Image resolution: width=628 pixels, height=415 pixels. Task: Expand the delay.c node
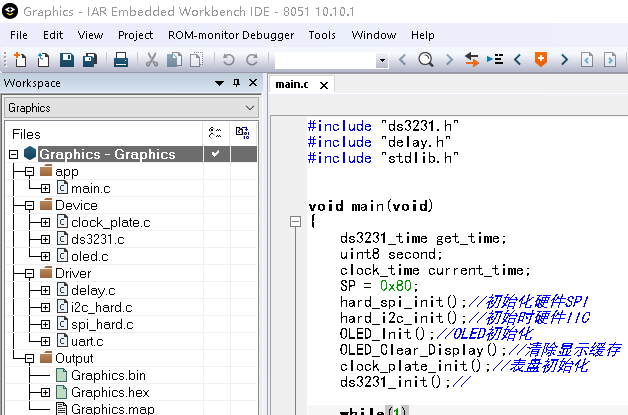click(x=45, y=291)
